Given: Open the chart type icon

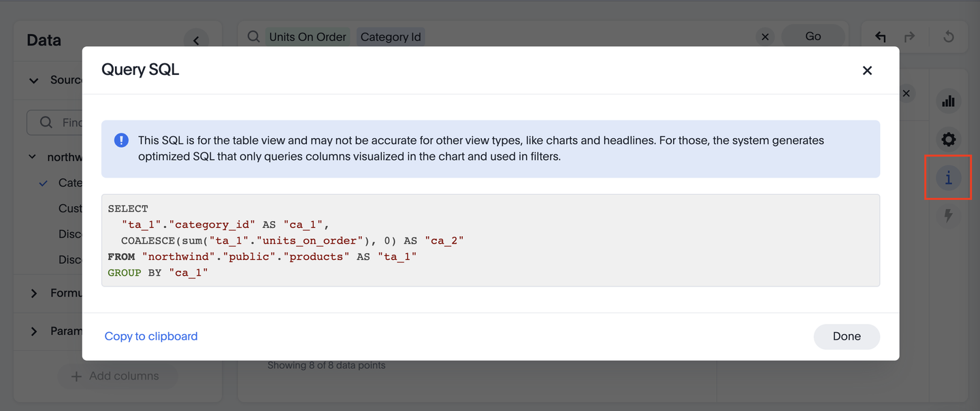Looking at the screenshot, I should 948,101.
